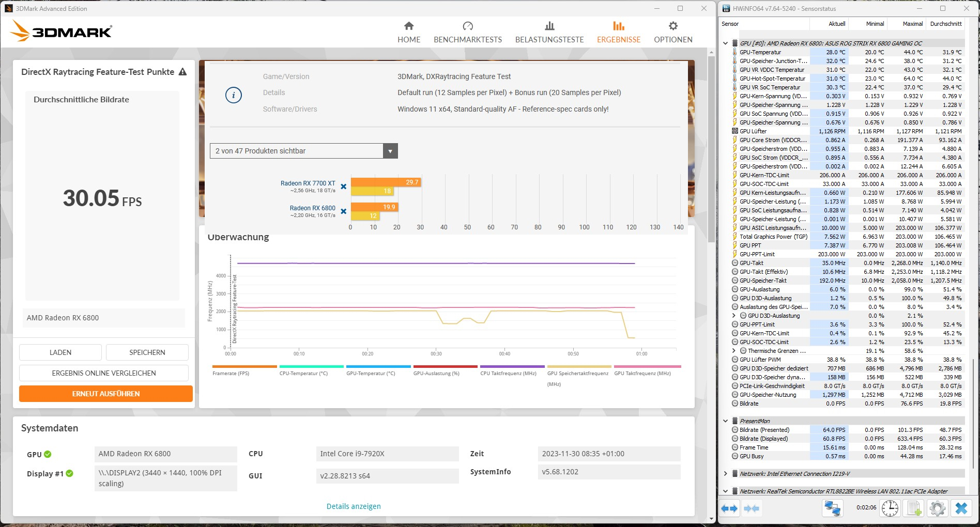
Task: Open the 'Details anzeigen' link
Action: tap(354, 506)
